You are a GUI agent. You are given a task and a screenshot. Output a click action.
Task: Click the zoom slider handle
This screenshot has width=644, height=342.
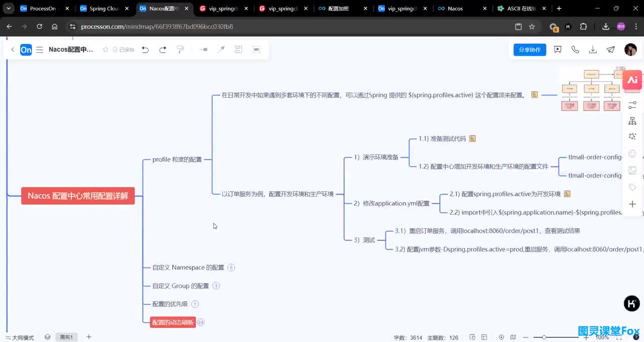click(x=544, y=337)
